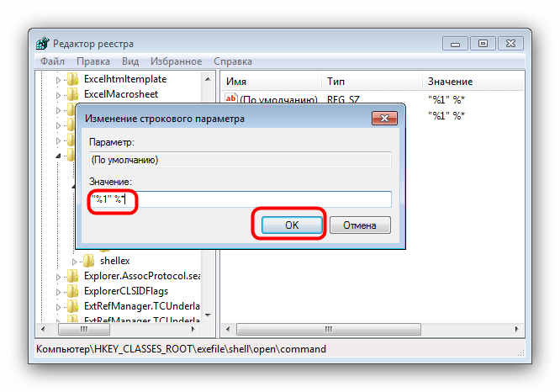Screen dimensions: 560x392
Task: Click the value pane scroll right arrow
Action: 516,329
